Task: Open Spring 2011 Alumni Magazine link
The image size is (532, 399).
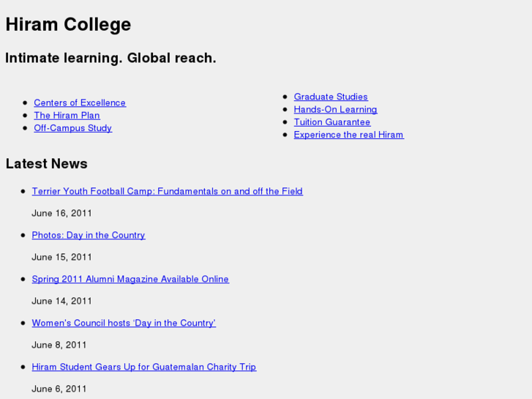Action: (x=130, y=279)
